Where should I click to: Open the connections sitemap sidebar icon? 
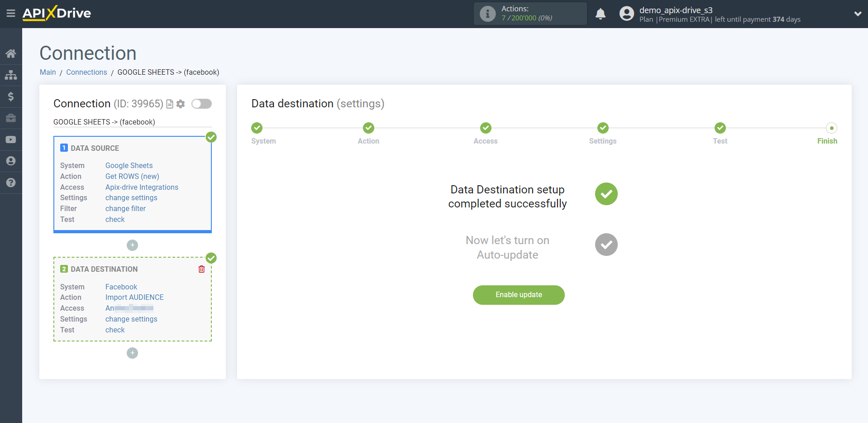click(11, 75)
